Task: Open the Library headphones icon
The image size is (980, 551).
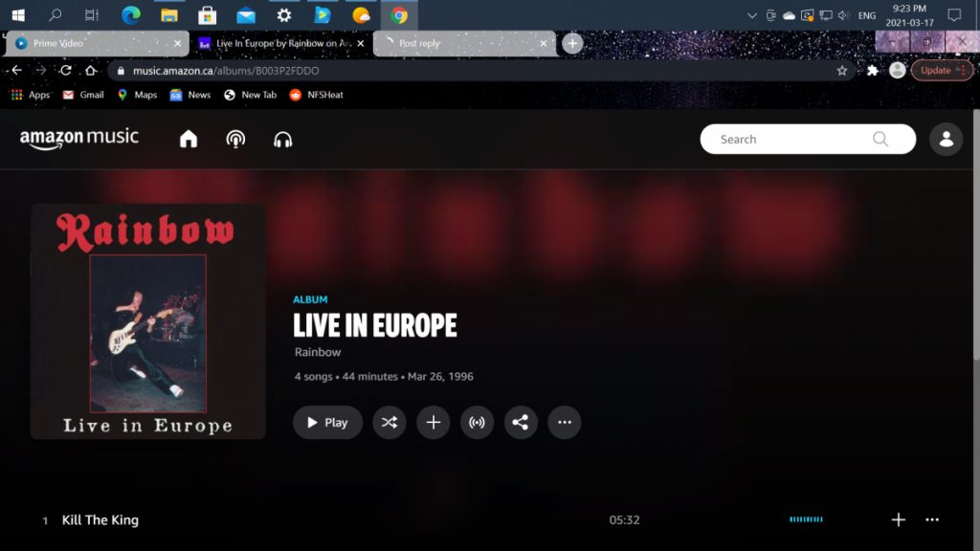Action: pos(282,139)
